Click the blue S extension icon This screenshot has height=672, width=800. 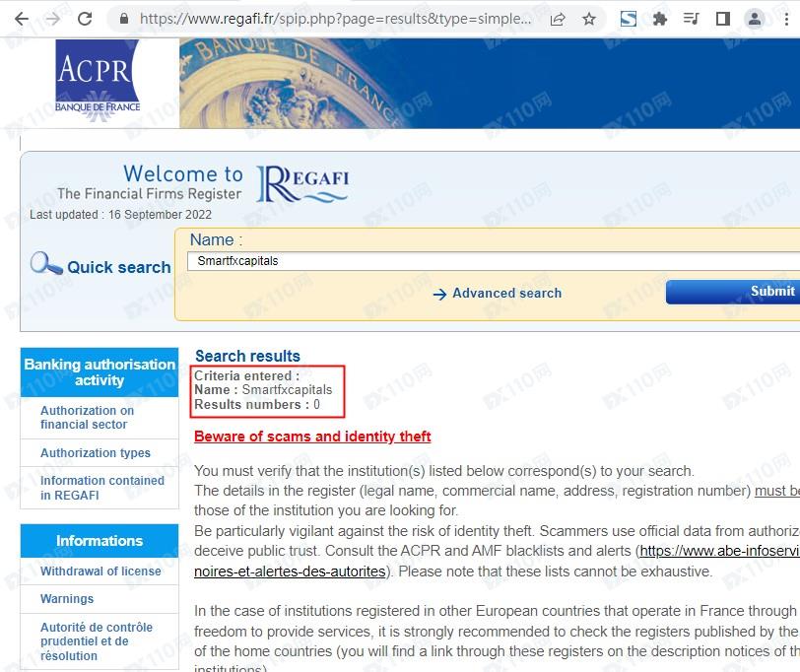[x=629, y=19]
